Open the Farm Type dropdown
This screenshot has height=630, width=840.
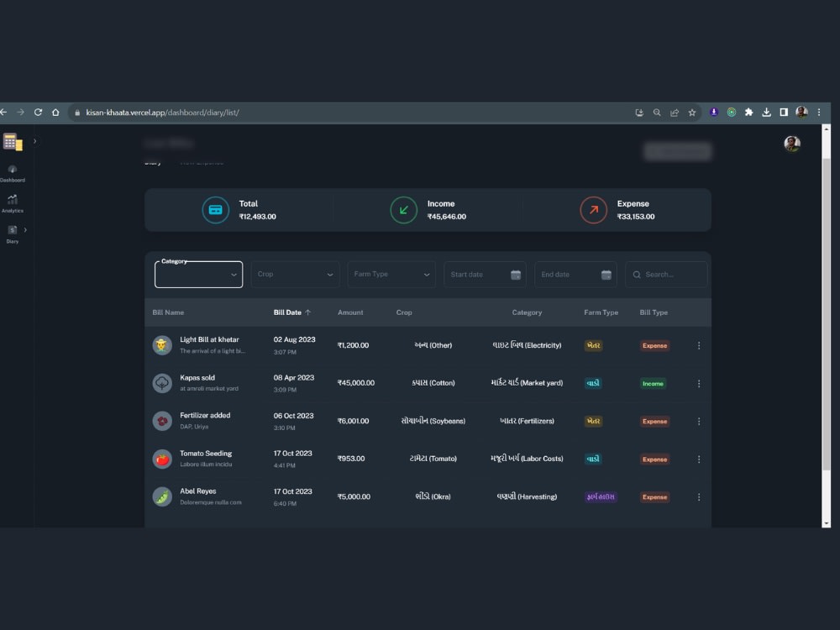click(x=391, y=275)
